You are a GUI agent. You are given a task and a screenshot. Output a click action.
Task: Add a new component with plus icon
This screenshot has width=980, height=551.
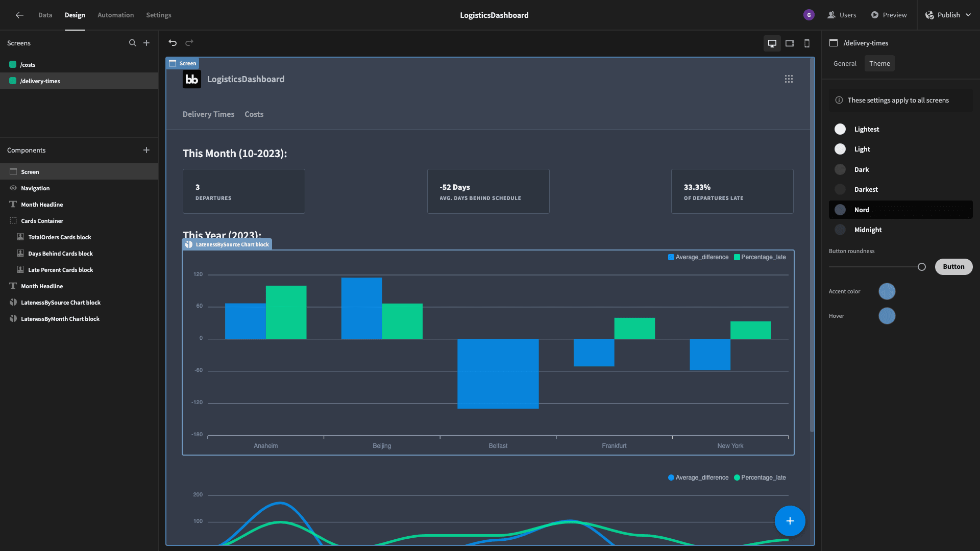(x=146, y=150)
